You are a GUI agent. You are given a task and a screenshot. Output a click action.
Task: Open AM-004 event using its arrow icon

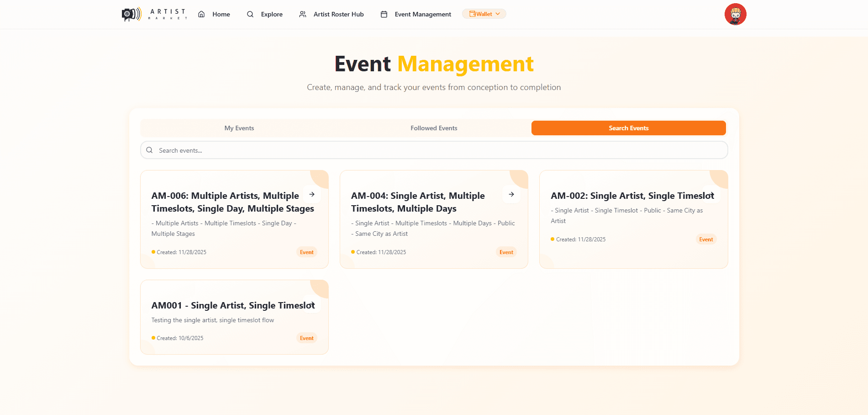[x=511, y=194]
